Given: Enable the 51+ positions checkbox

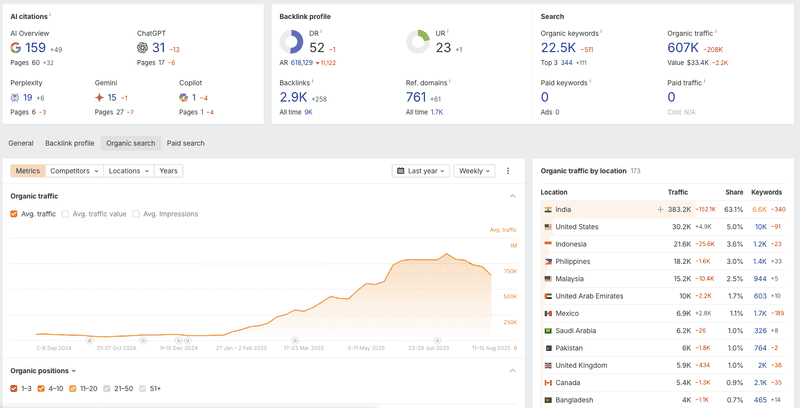Looking at the screenshot, I should coord(143,389).
